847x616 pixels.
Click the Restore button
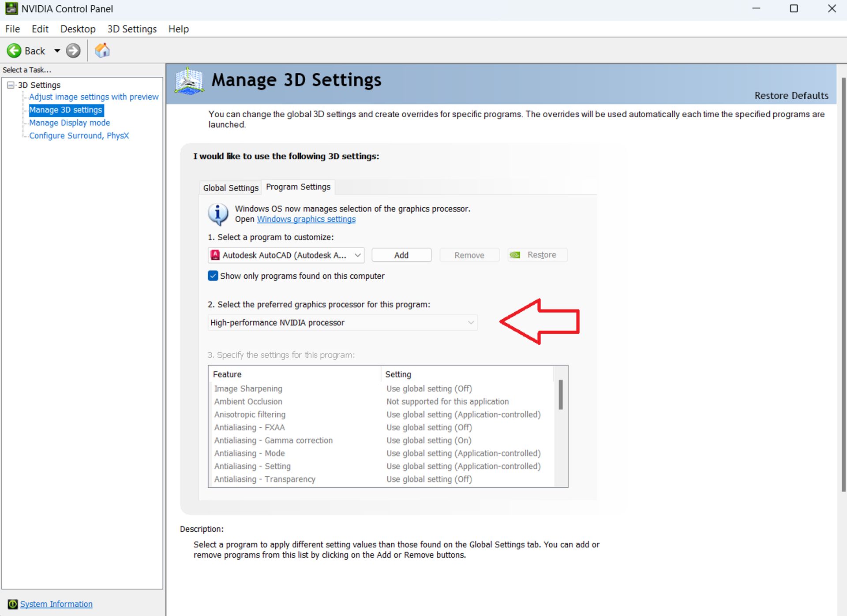537,255
